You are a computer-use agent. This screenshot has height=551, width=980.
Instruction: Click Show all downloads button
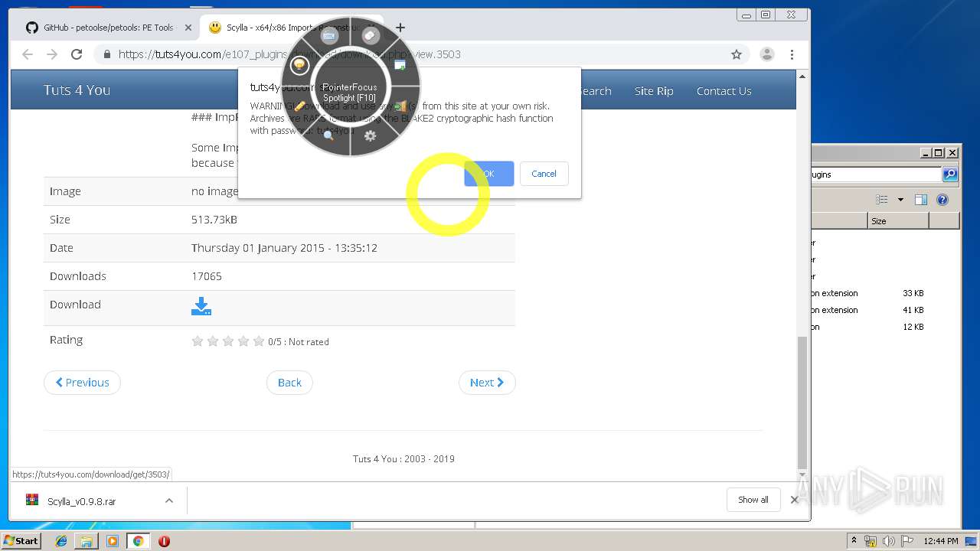click(x=753, y=500)
